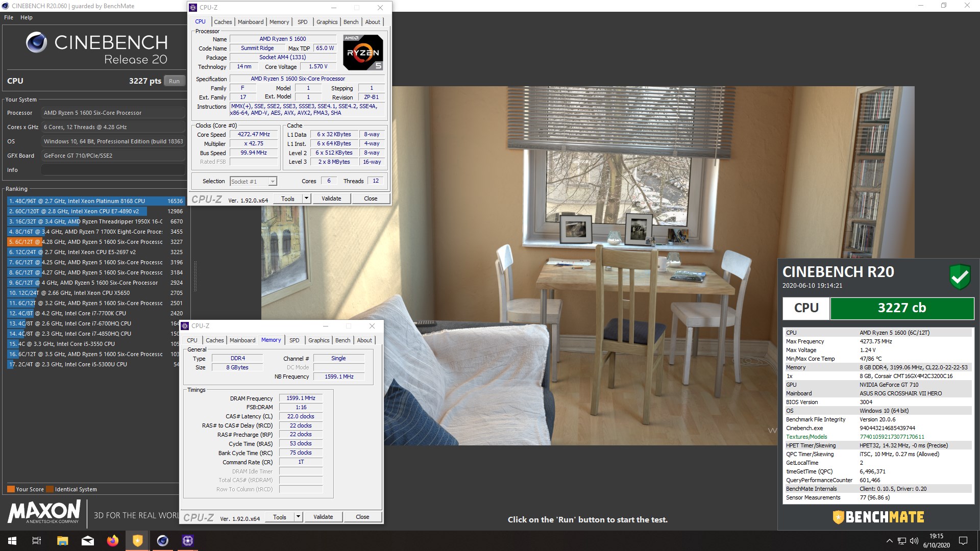Switch to CPU-Z taskbar icon

pyautogui.click(x=188, y=541)
